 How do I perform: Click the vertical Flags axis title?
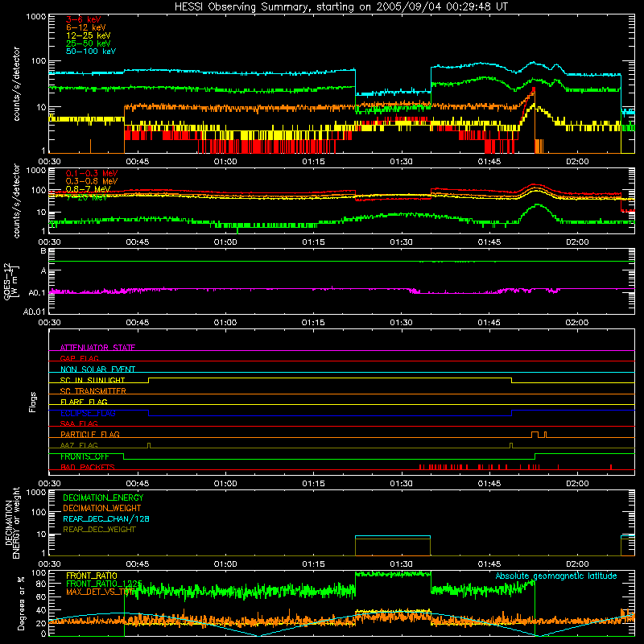(x=32, y=402)
